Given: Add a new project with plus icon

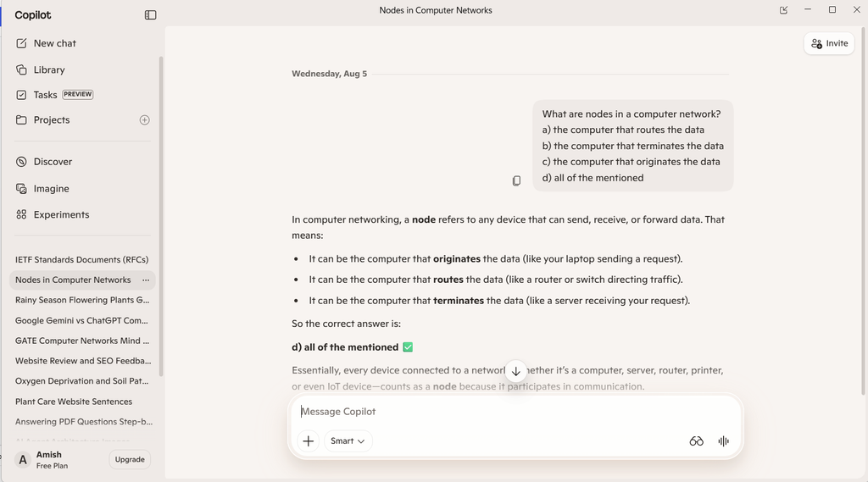Looking at the screenshot, I should (144, 120).
